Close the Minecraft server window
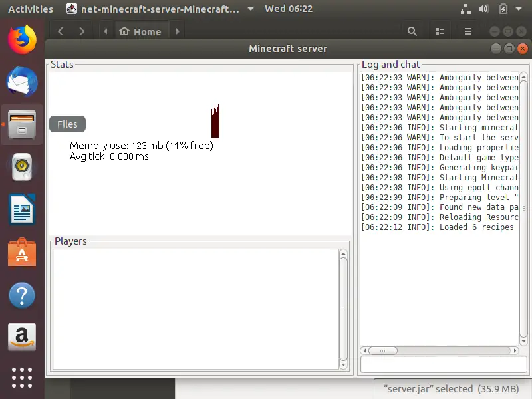The image size is (532, 399). (523, 49)
